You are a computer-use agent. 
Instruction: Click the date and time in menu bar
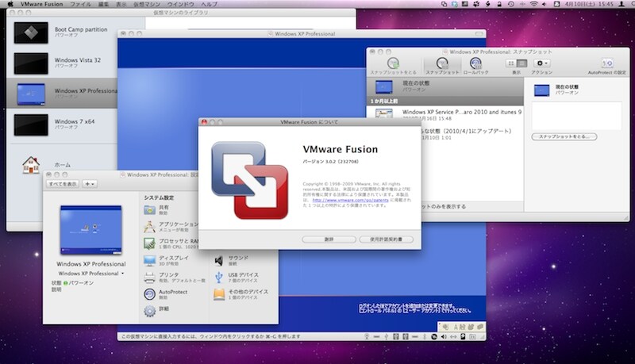(589, 4)
